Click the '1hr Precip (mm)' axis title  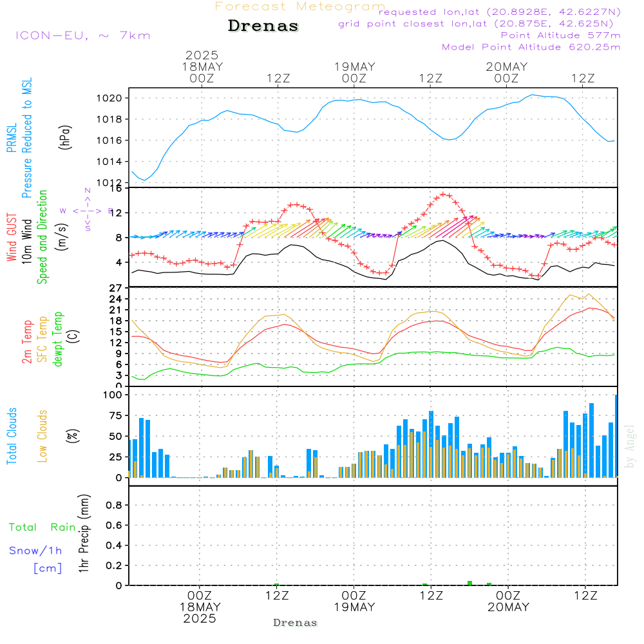(x=84, y=533)
